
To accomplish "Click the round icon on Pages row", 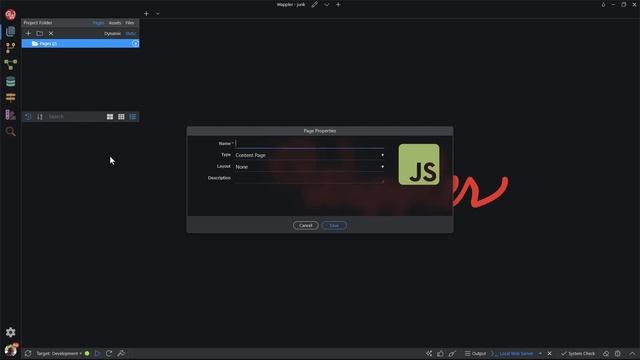I will coord(135,44).
